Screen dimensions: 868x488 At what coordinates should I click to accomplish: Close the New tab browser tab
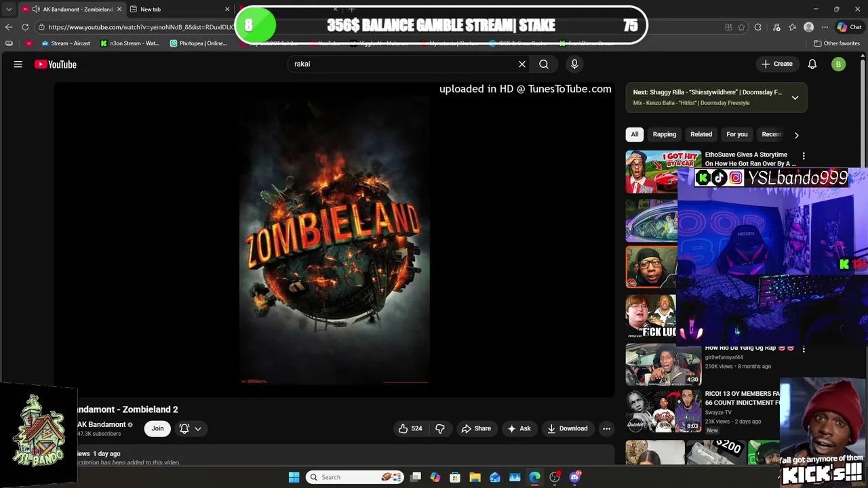click(x=227, y=9)
